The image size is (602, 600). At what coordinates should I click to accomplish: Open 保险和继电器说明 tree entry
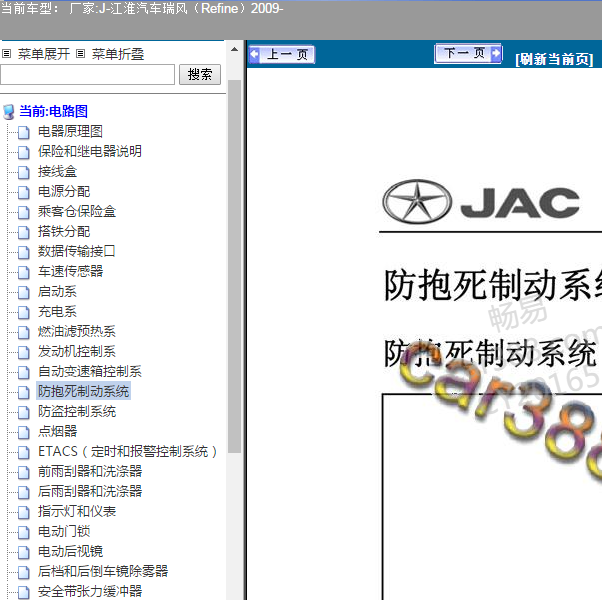(x=90, y=151)
